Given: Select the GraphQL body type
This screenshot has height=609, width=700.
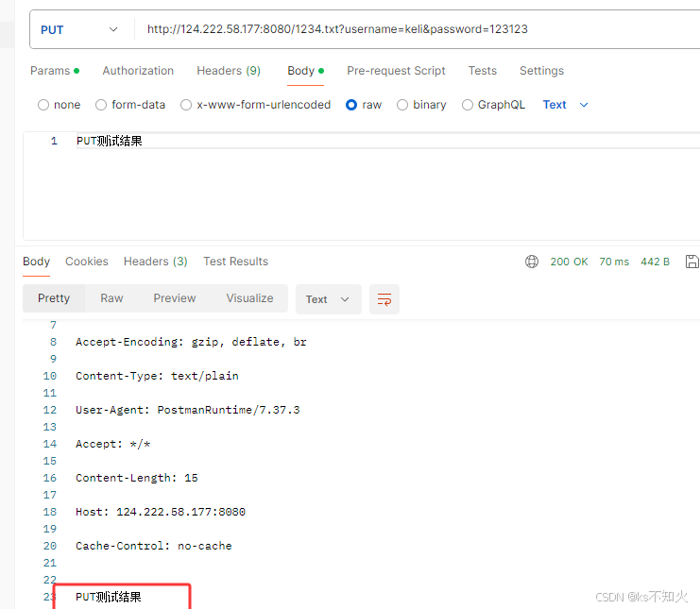Looking at the screenshot, I should pos(468,105).
